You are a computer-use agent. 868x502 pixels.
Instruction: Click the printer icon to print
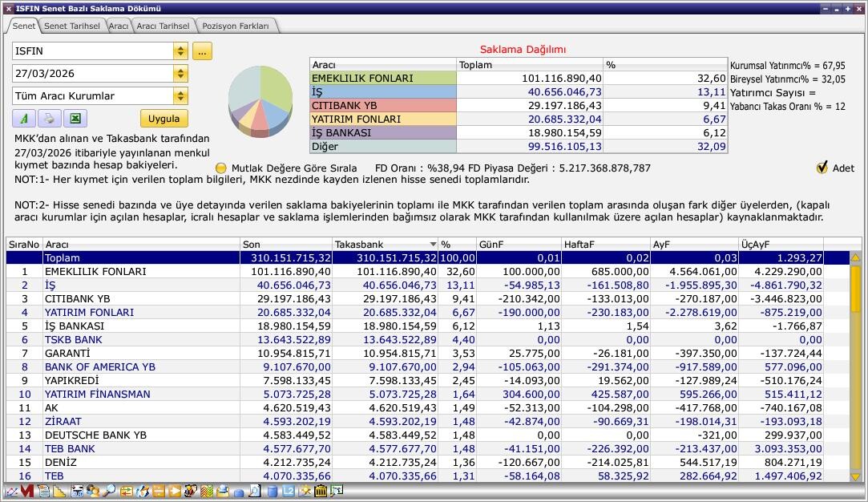(x=49, y=119)
